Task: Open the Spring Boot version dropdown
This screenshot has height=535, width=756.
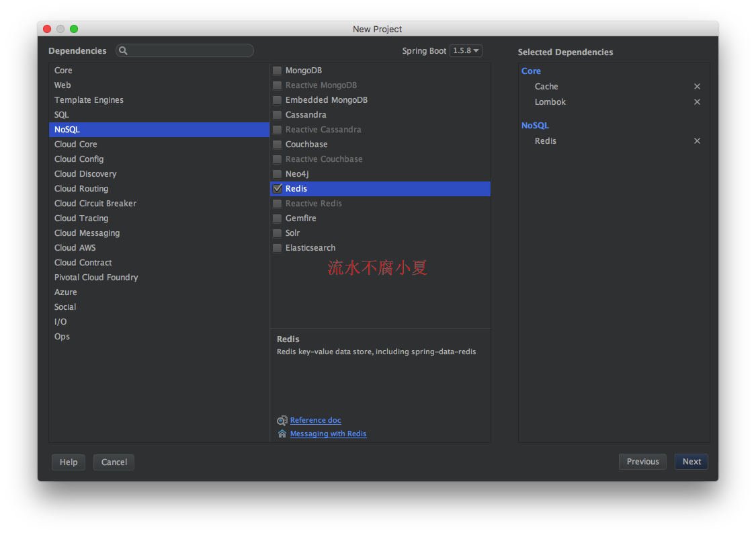Action: 466,50
